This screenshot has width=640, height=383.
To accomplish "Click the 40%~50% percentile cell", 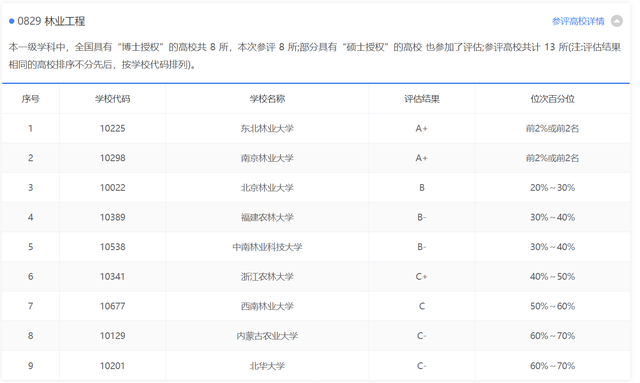I will [553, 277].
